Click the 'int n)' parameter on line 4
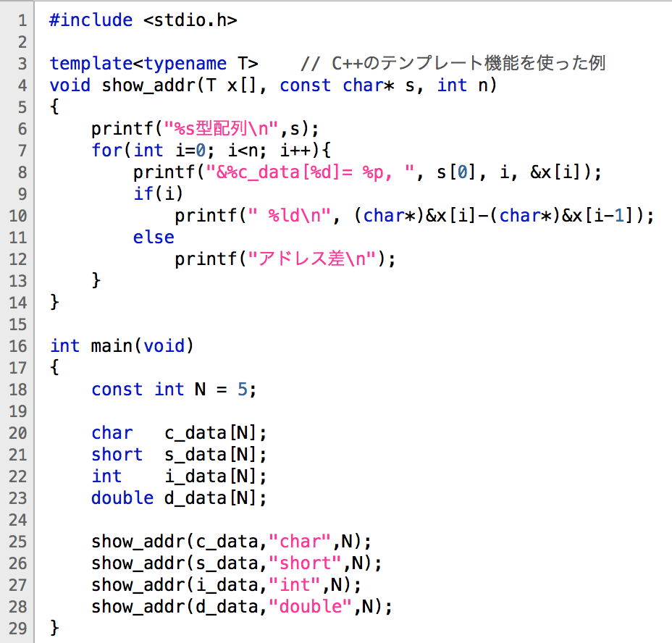This screenshot has height=643, width=672. [467, 85]
